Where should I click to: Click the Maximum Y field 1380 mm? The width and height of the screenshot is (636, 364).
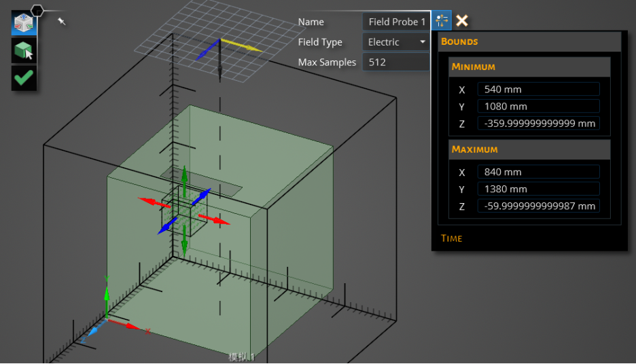(x=538, y=189)
